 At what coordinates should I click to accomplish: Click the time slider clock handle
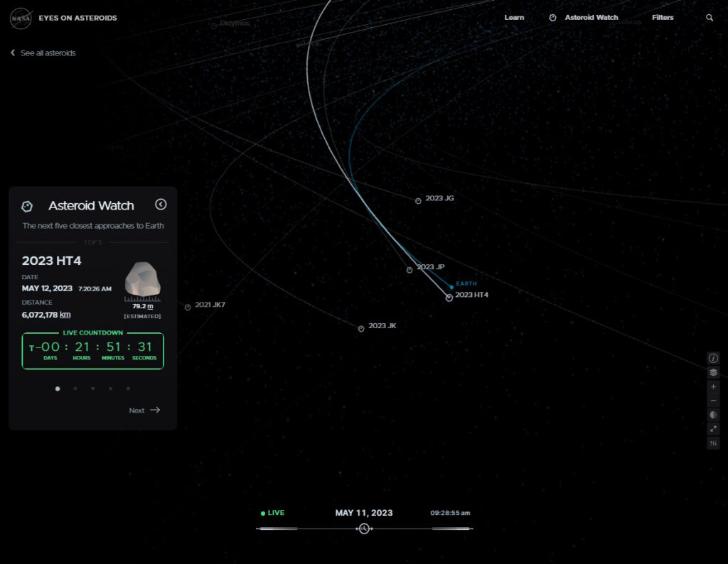pyautogui.click(x=364, y=528)
